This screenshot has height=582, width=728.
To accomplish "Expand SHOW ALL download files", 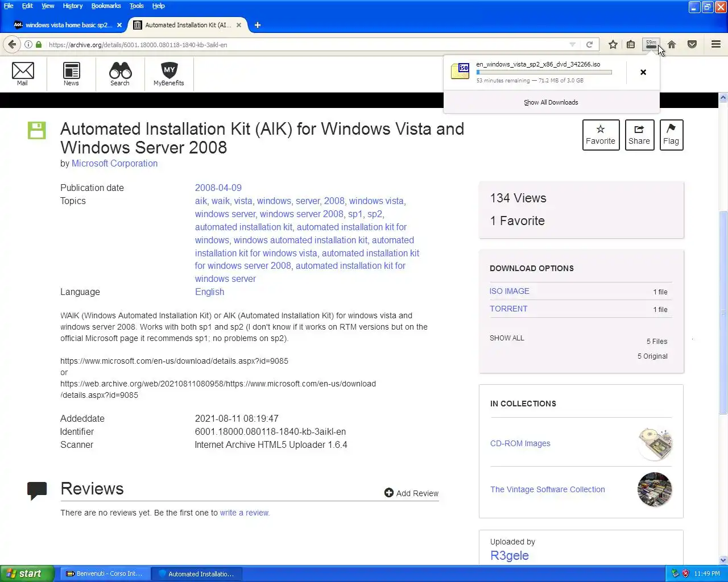I will tap(507, 338).
